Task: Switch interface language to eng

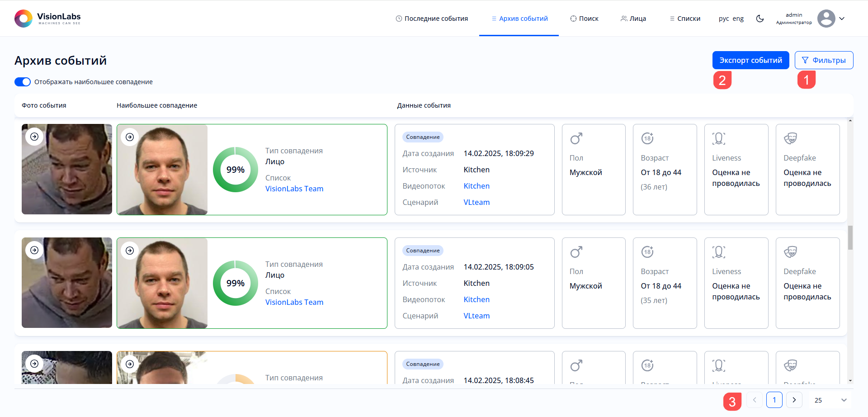Action: 738,19
